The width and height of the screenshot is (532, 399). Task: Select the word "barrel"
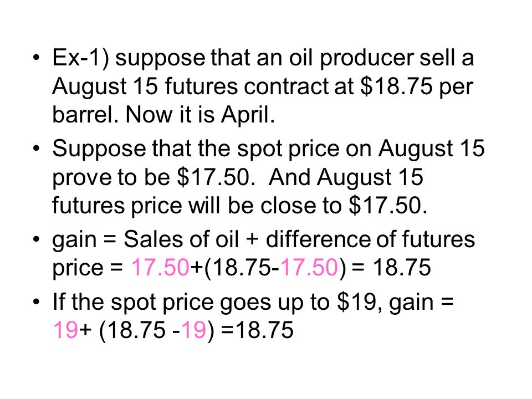85,115
